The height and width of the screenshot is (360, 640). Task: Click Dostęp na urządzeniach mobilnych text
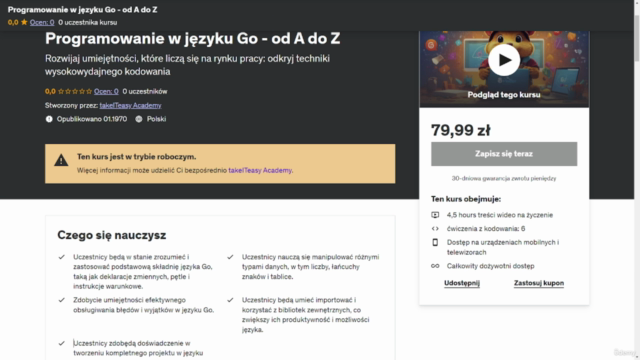(503, 247)
